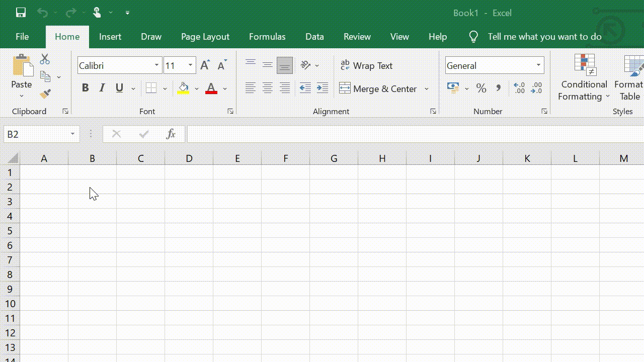Apply red Font Color A
The width and height of the screenshot is (644, 362).
211,88
